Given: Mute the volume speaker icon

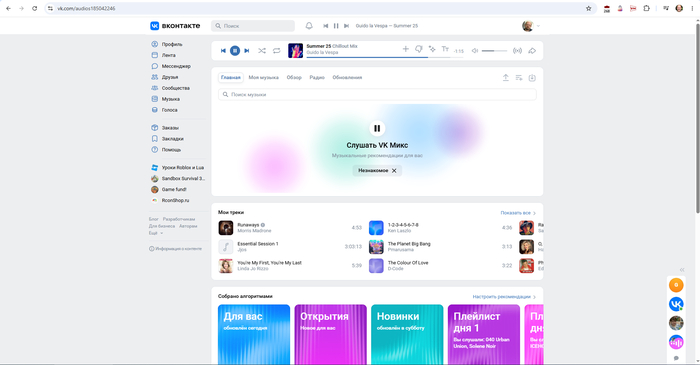Looking at the screenshot, I should click(475, 51).
